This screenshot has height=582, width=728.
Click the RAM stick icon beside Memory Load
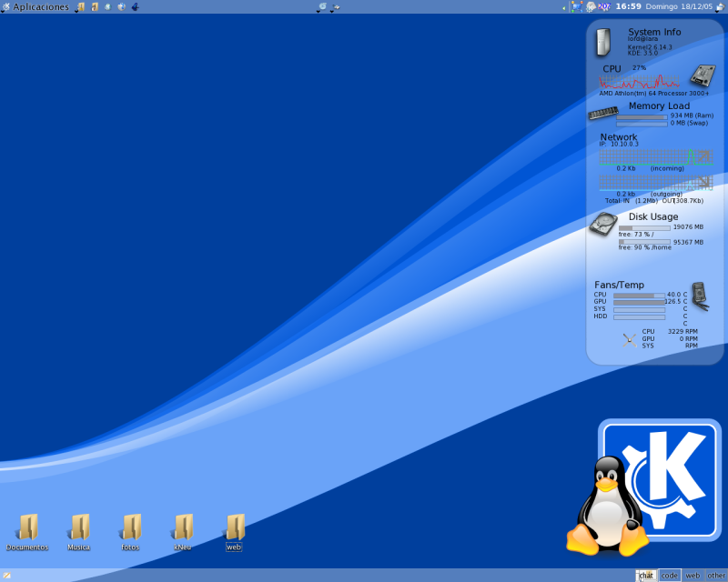[x=603, y=113]
